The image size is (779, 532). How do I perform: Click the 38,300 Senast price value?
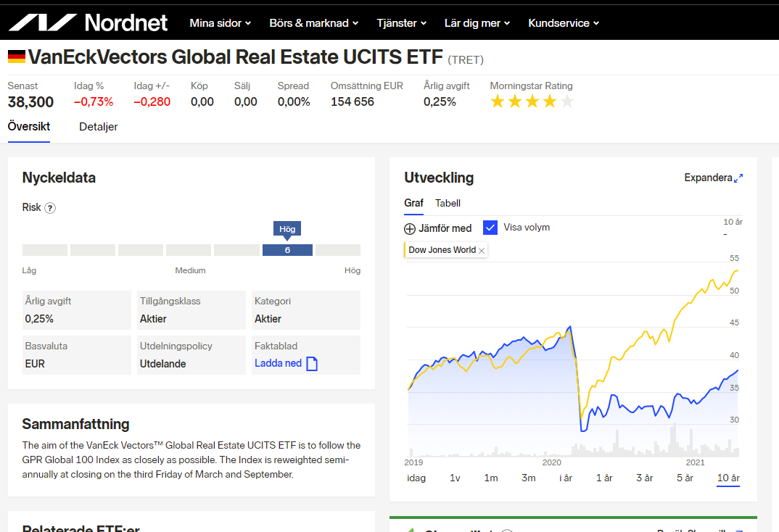pyautogui.click(x=30, y=102)
